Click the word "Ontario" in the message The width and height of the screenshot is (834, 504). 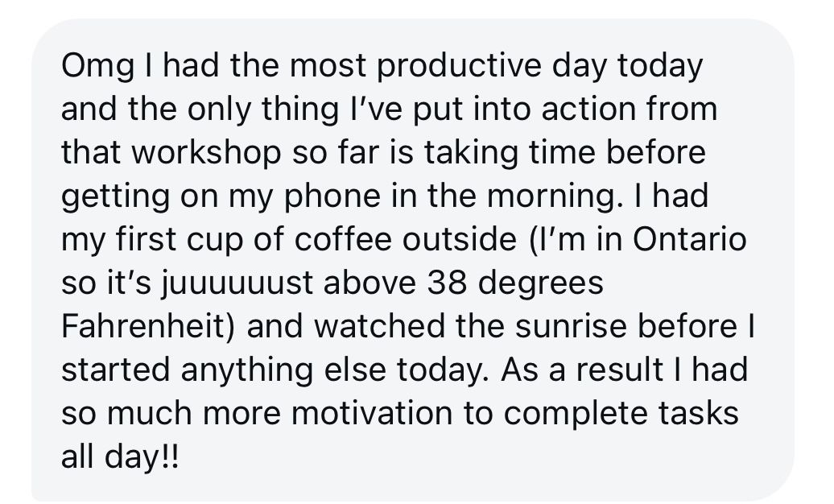pyautogui.click(x=689, y=238)
